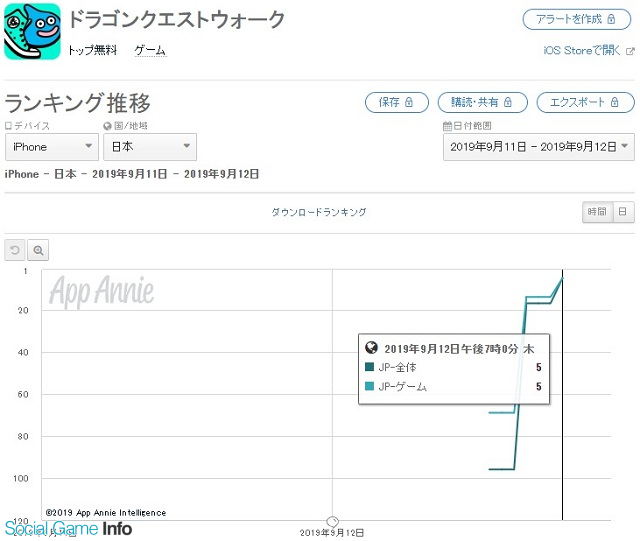Click the chart reset zoom icon
Image resolution: width=640 pixels, height=541 pixels.
point(15,250)
